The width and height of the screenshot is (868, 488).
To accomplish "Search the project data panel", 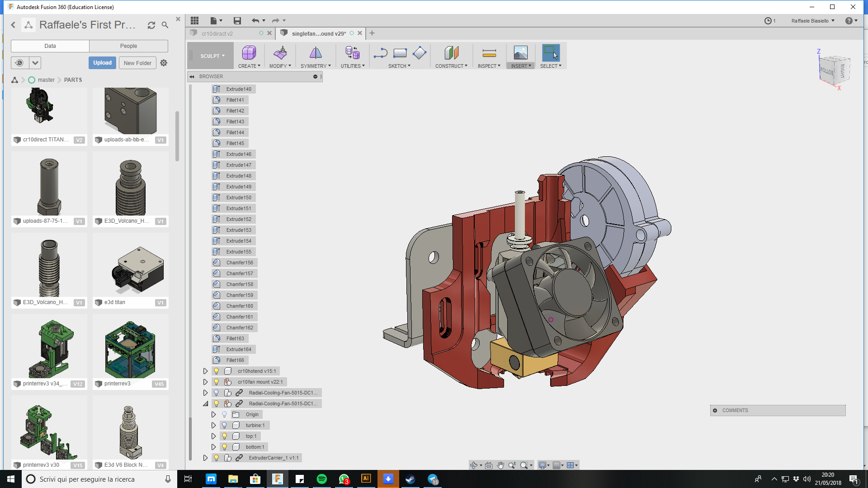I will [165, 25].
